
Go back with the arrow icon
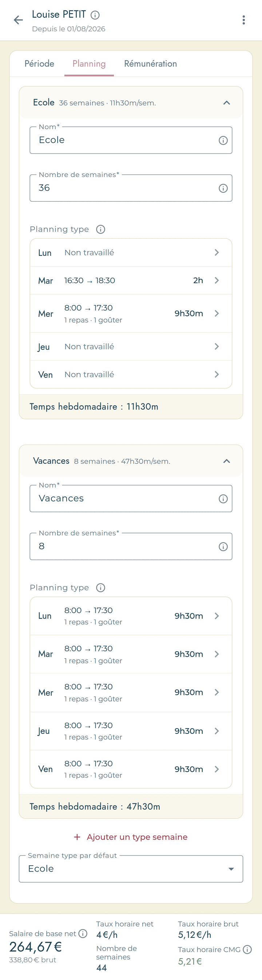[18, 20]
